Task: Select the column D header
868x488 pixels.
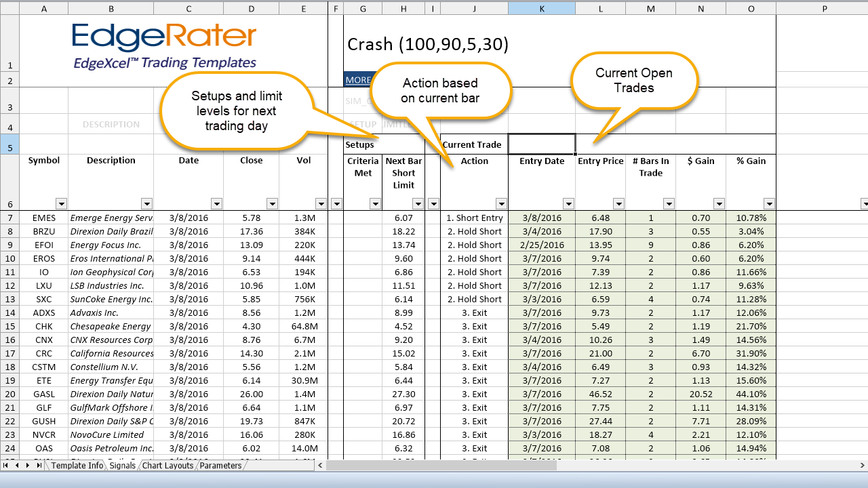Action: pos(252,8)
